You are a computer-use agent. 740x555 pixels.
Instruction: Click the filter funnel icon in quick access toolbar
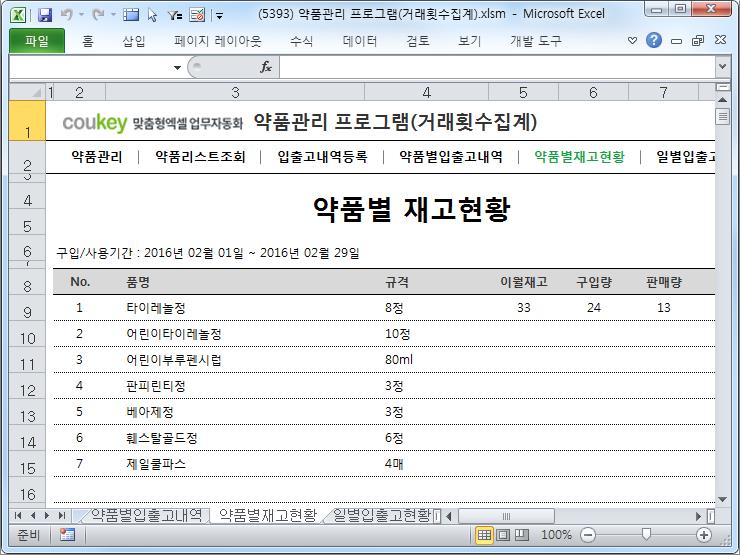point(175,16)
